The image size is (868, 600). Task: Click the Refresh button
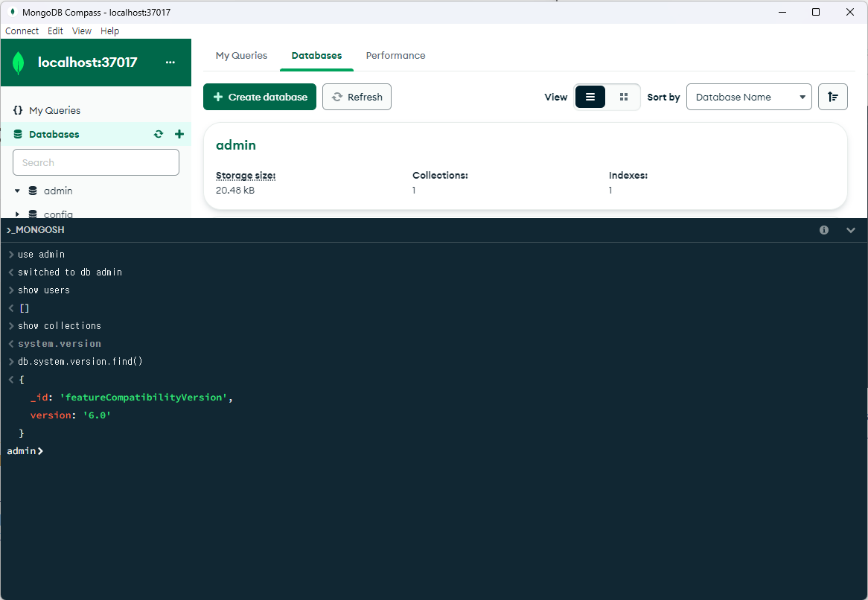[357, 97]
